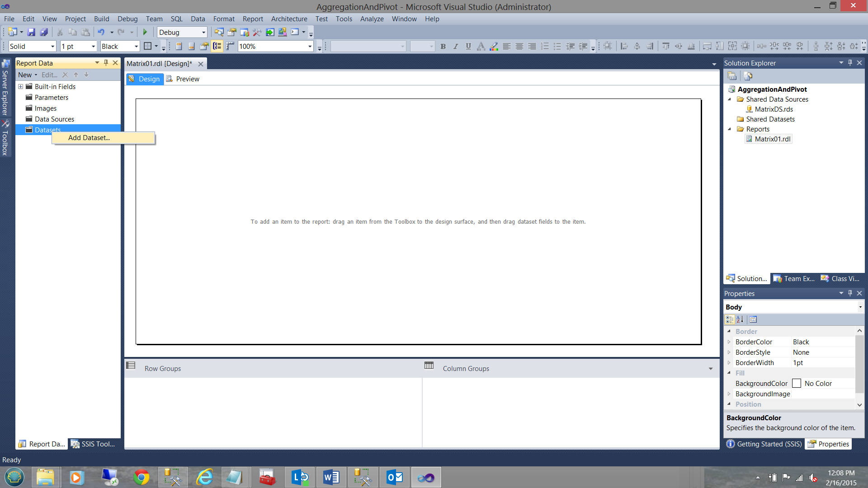Screen dimensions: 868x488
Task: Switch Properties to Alphabetical sort view
Action: pos(740,319)
